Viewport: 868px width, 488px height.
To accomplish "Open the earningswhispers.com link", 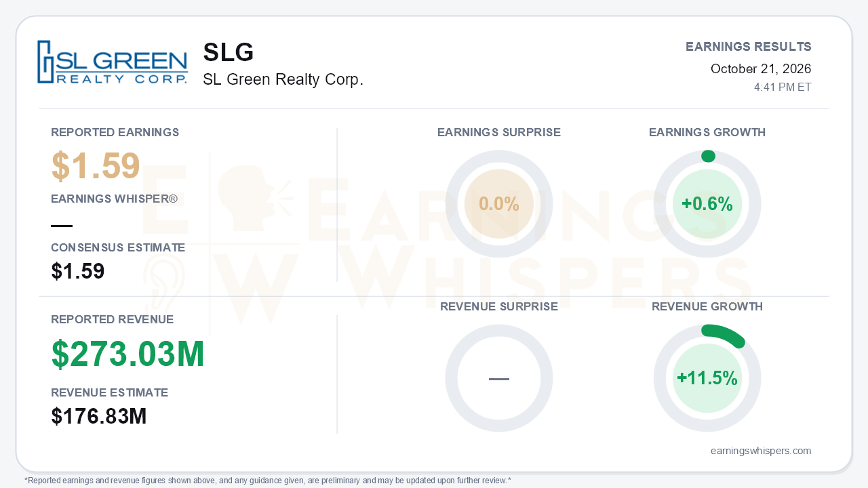I will [761, 451].
